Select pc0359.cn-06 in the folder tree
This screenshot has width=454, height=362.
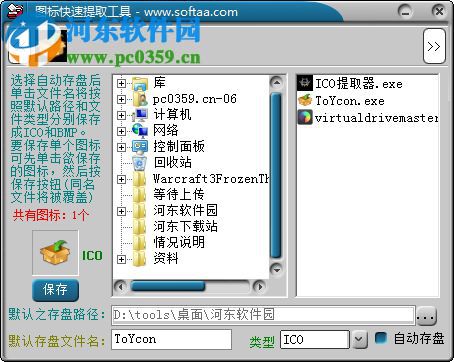(x=195, y=99)
